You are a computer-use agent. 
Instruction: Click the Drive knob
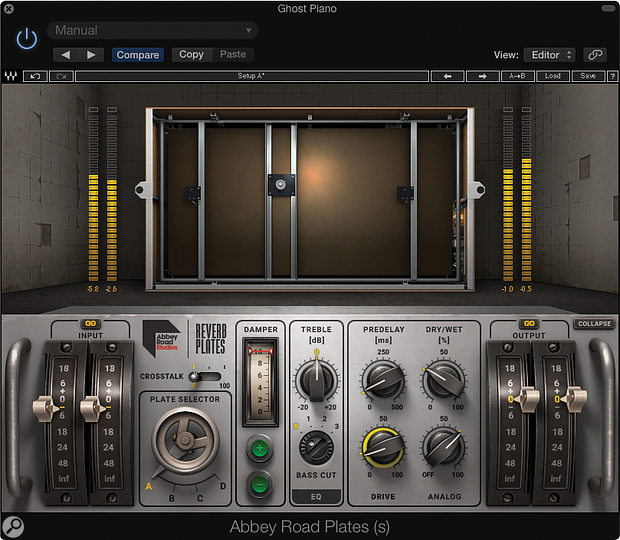(x=383, y=447)
